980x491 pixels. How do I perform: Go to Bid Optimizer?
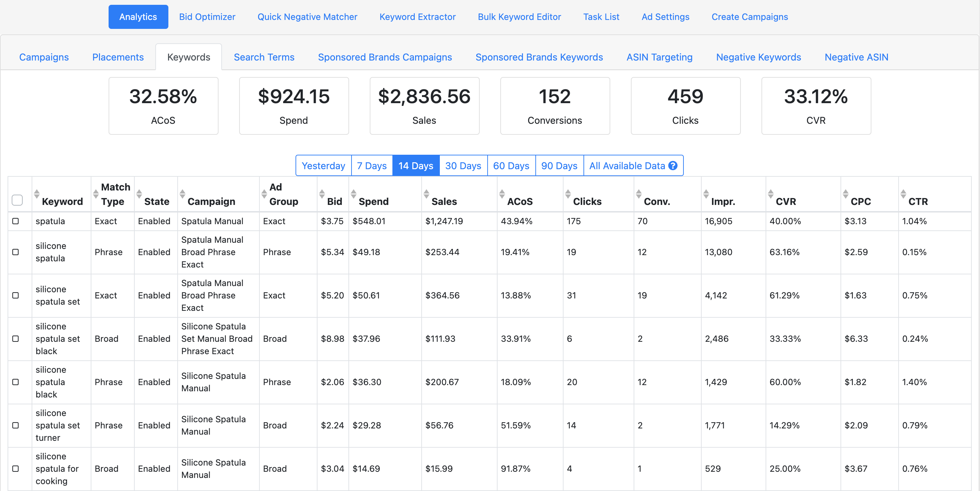(207, 17)
